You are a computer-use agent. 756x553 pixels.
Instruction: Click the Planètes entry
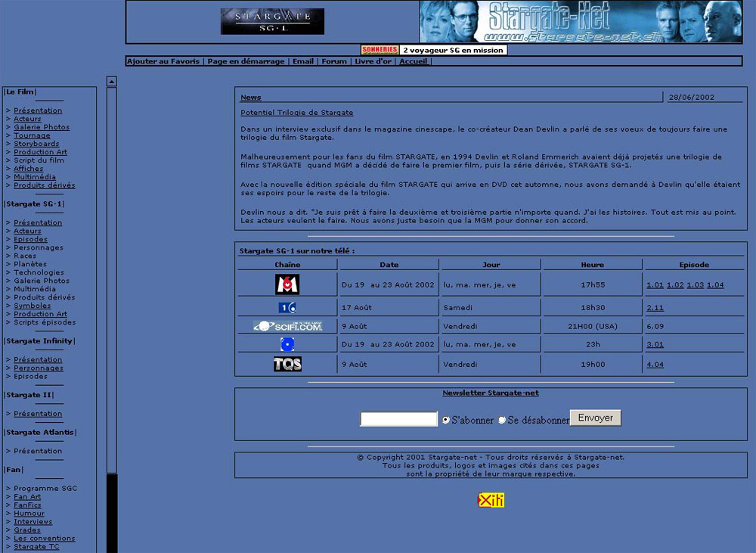(x=30, y=264)
